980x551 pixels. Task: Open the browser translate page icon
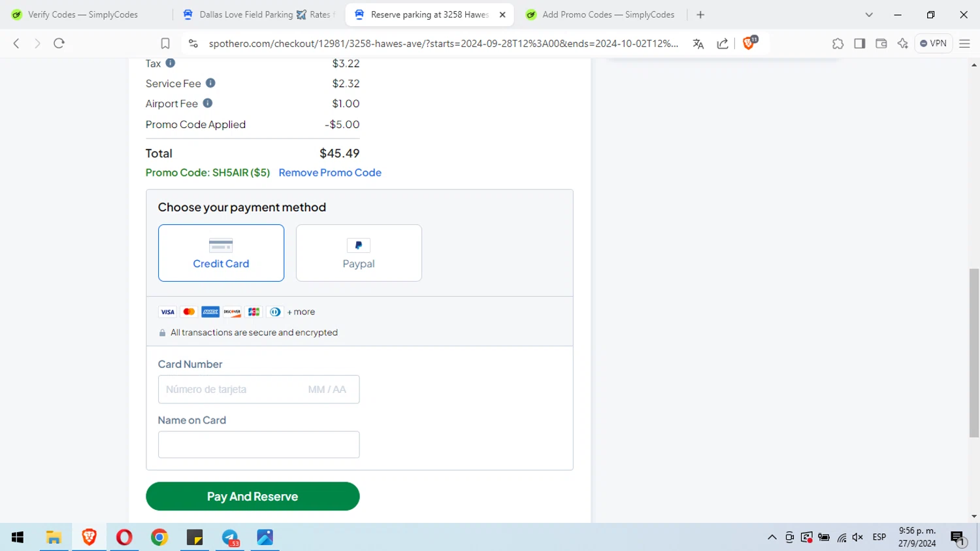[698, 44]
